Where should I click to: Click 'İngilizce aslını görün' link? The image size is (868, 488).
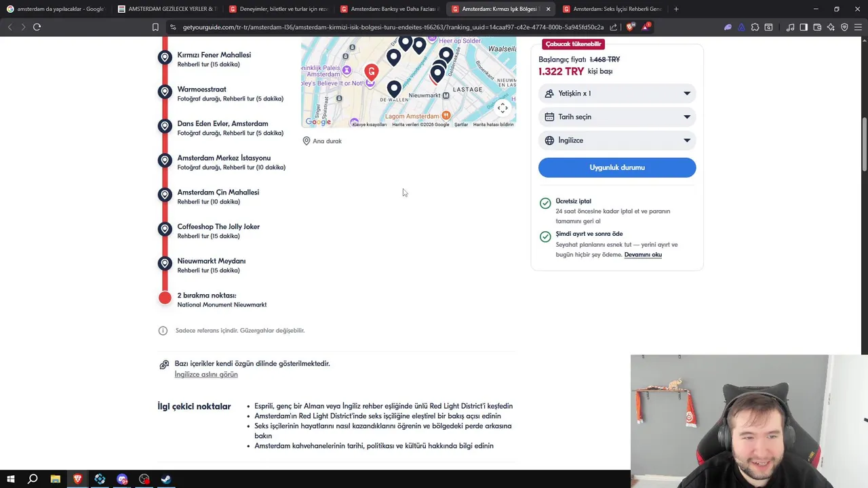pyautogui.click(x=206, y=374)
